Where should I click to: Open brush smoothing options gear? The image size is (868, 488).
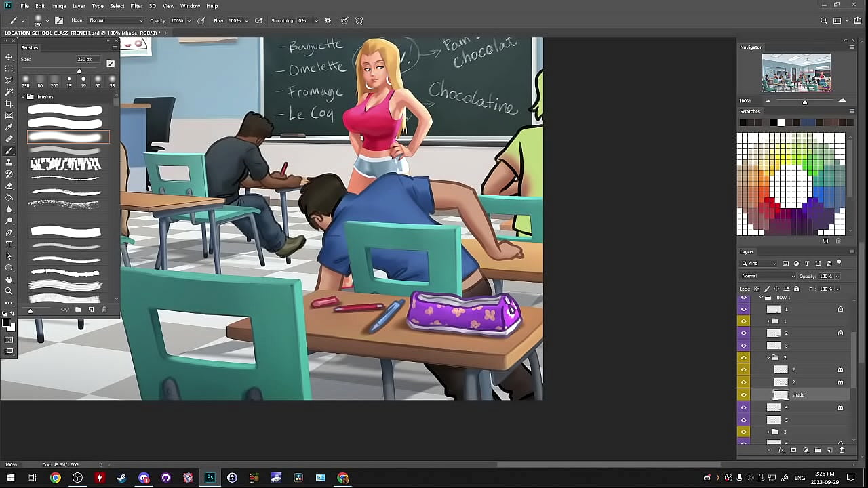[328, 20]
